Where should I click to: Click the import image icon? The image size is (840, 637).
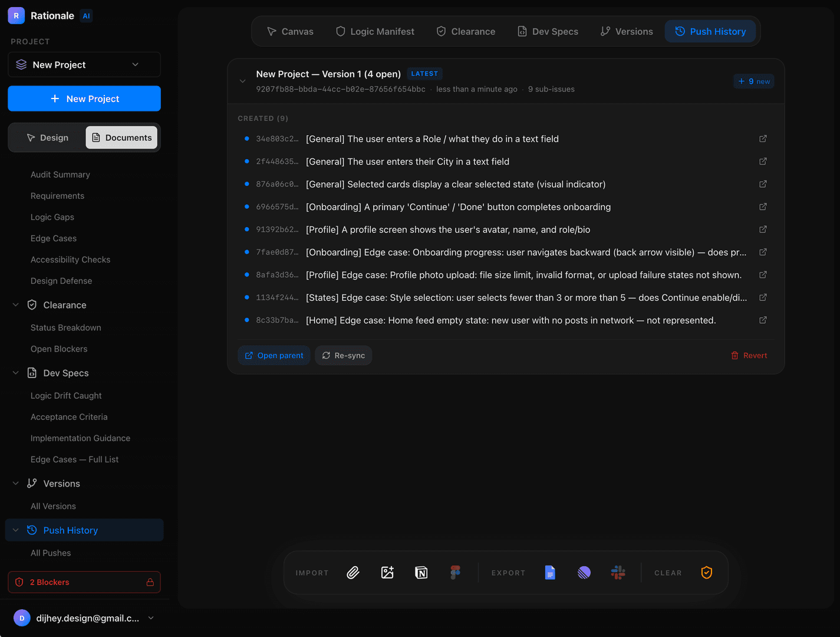tap(387, 573)
